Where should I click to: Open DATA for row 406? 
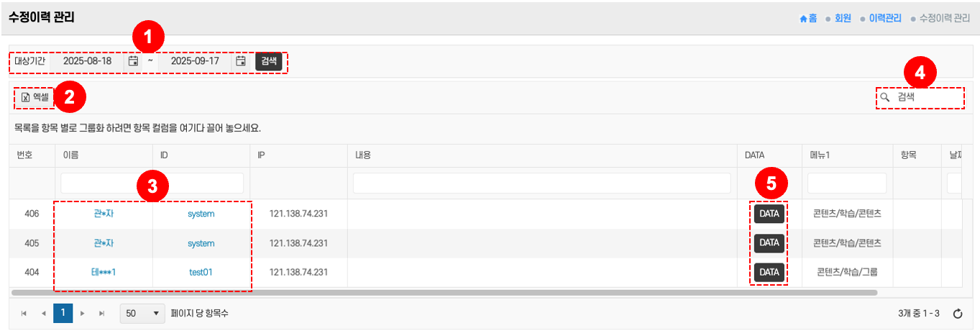tap(769, 214)
